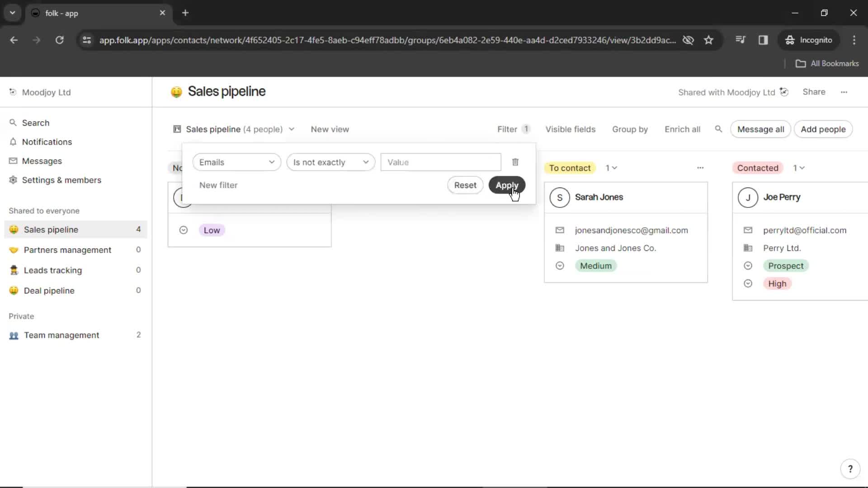Open Visible fields options
The width and height of the screenshot is (868, 488).
(570, 129)
